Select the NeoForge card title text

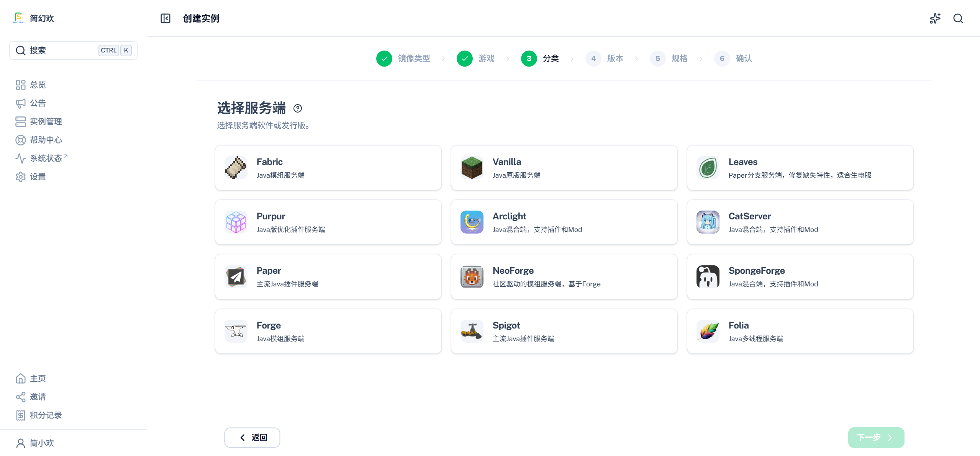coord(513,270)
